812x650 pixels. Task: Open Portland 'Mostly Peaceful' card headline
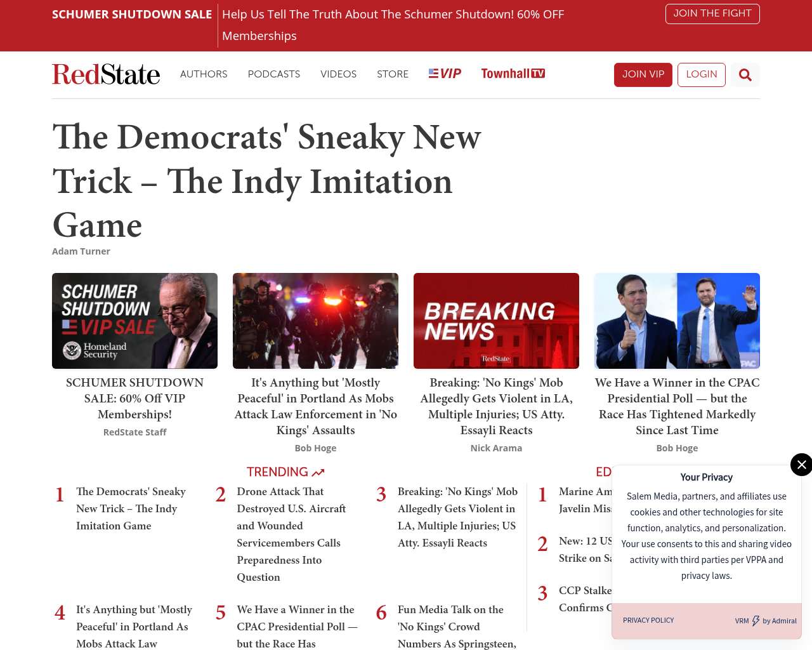pyautogui.click(x=315, y=406)
